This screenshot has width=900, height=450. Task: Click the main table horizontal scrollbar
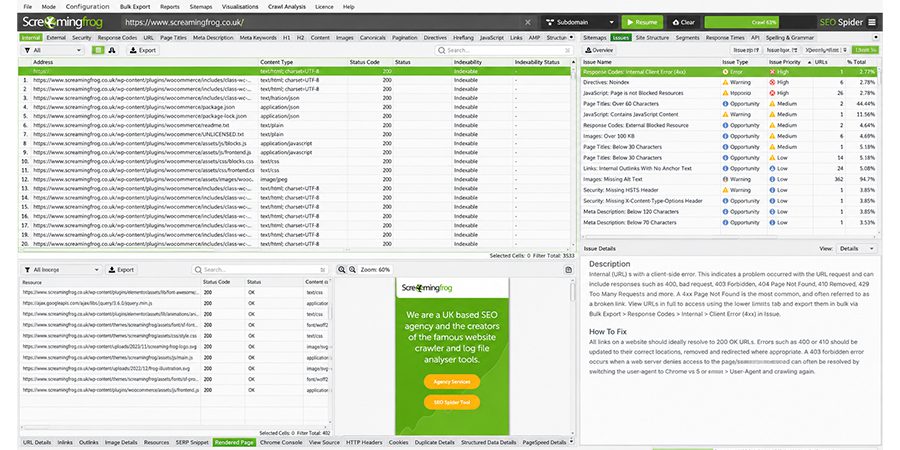116,250
